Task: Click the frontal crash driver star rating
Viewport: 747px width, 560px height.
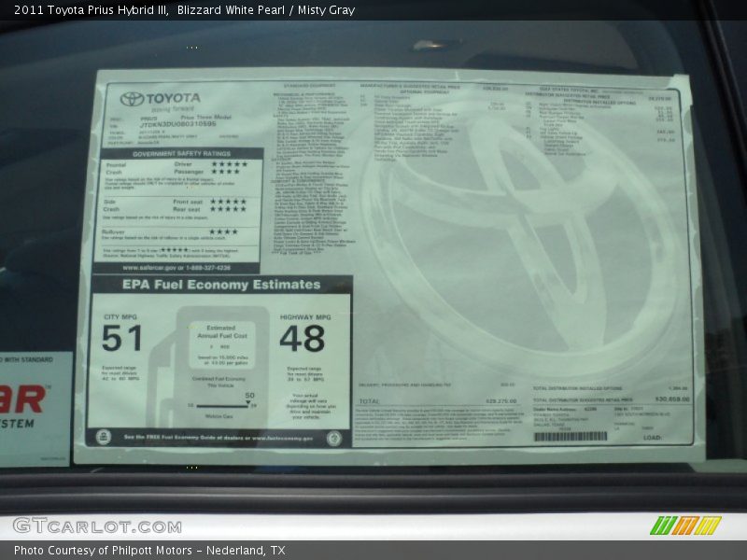Action: click(x=228, y=164)
